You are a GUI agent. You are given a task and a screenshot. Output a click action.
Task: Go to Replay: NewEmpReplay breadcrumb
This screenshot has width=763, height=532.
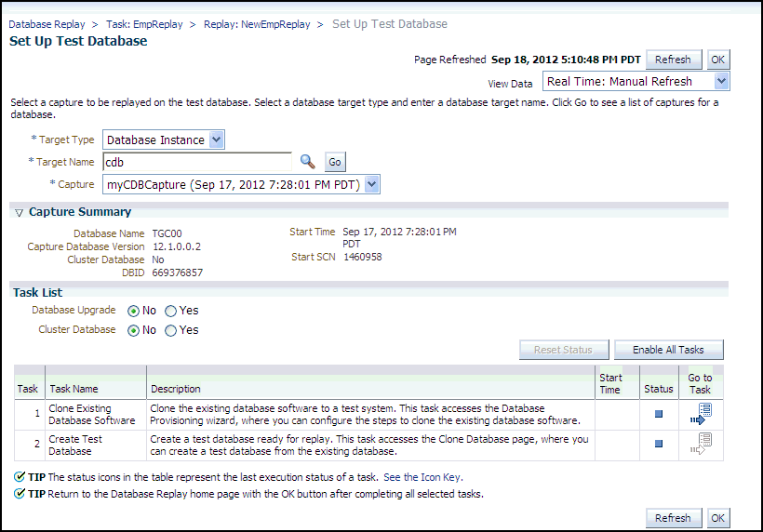point(257,24)
